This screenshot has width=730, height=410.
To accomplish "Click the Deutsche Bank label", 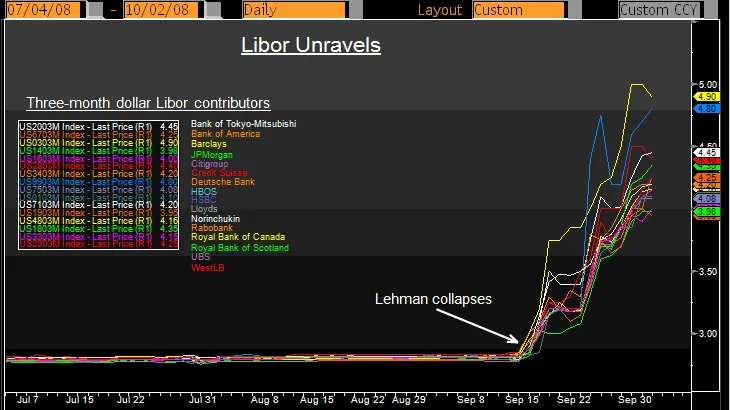I will 223,182.
